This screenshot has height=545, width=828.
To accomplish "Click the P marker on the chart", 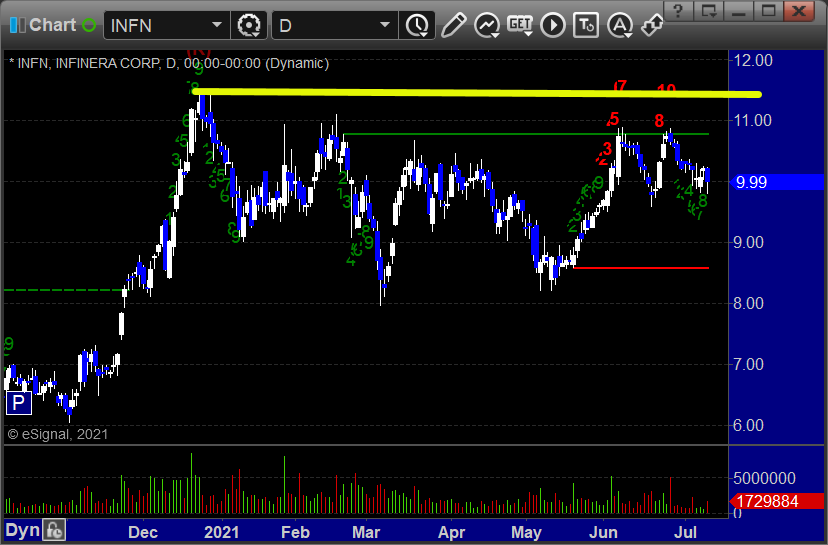I will (x=18, y=403).
